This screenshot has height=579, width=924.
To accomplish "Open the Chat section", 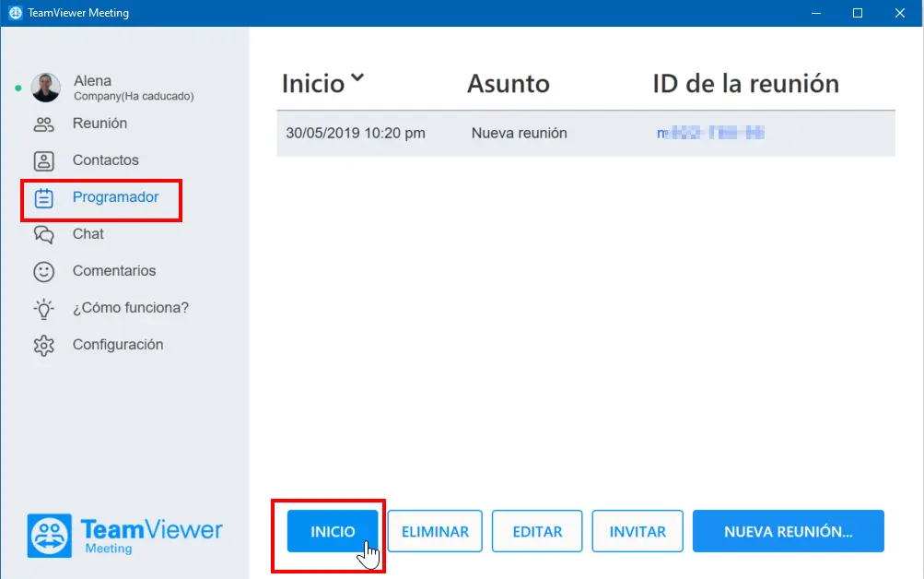I will click(88, 234).
